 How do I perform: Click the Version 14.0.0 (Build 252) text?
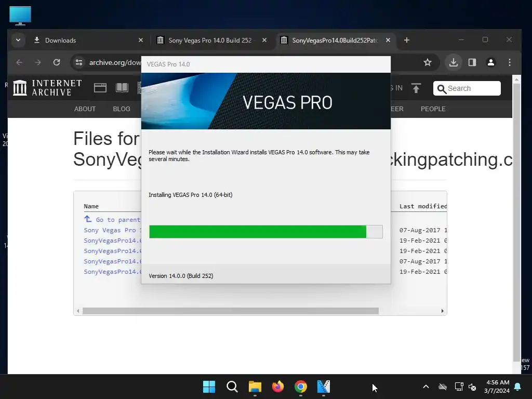click(181, 276)
